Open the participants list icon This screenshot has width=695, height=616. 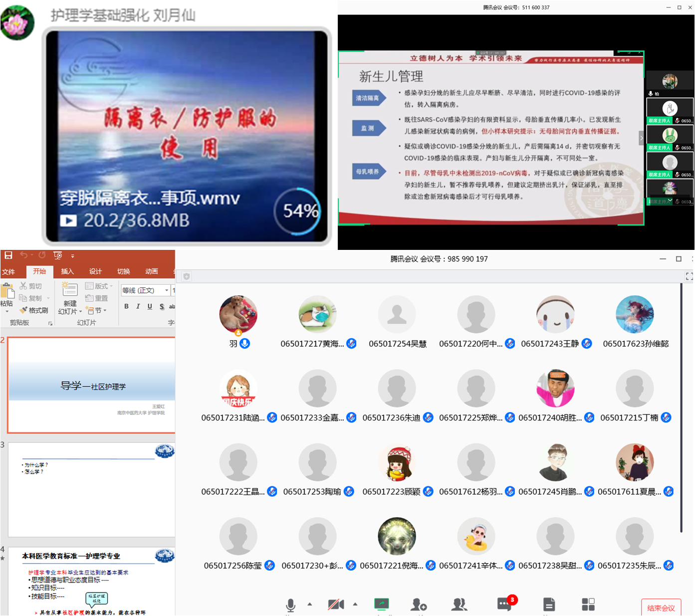(459, 605)
